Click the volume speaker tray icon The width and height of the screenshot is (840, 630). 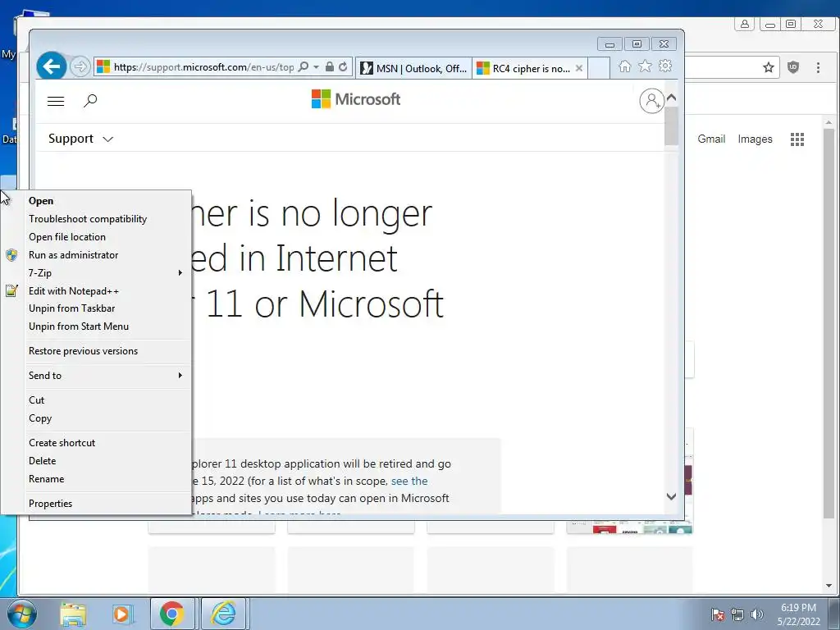[756, 614]
